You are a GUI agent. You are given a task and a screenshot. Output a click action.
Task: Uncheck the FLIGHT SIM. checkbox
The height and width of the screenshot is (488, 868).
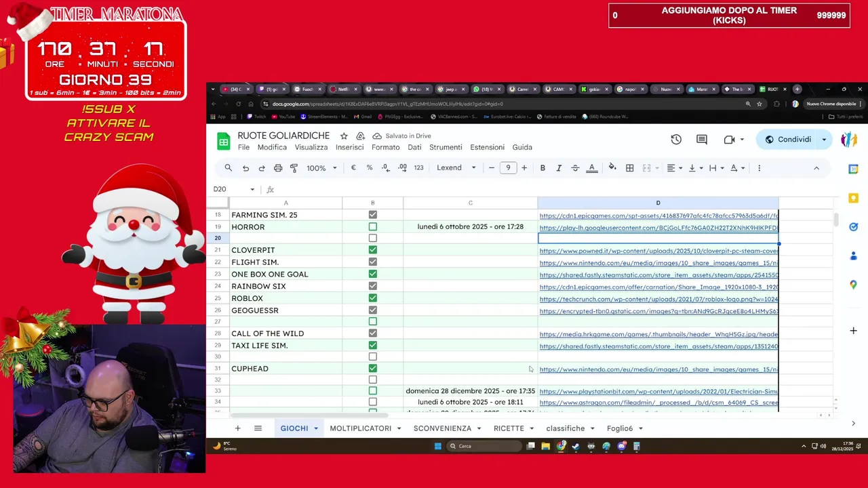(x=372, y=262)
